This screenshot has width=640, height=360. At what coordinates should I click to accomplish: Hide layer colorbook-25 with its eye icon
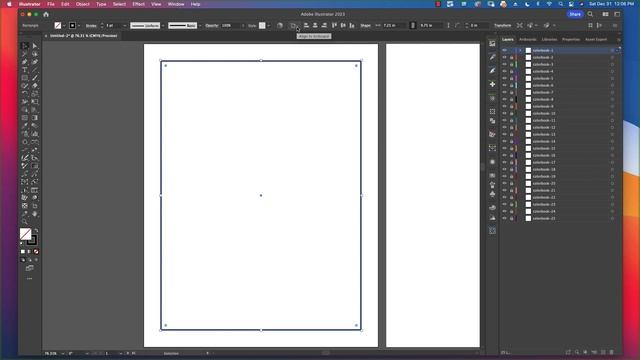(504, 218)
